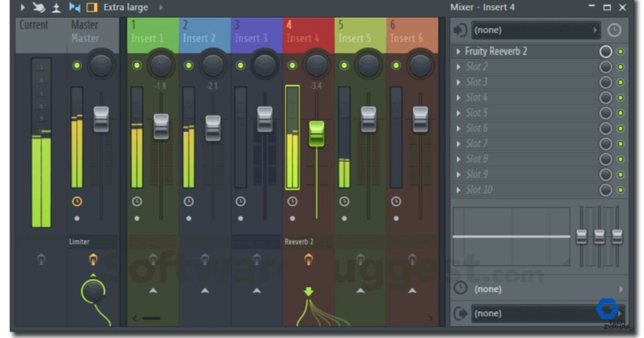Click the Insert 1 latency clock icon
644x338 pixels.
pos(136,202)
